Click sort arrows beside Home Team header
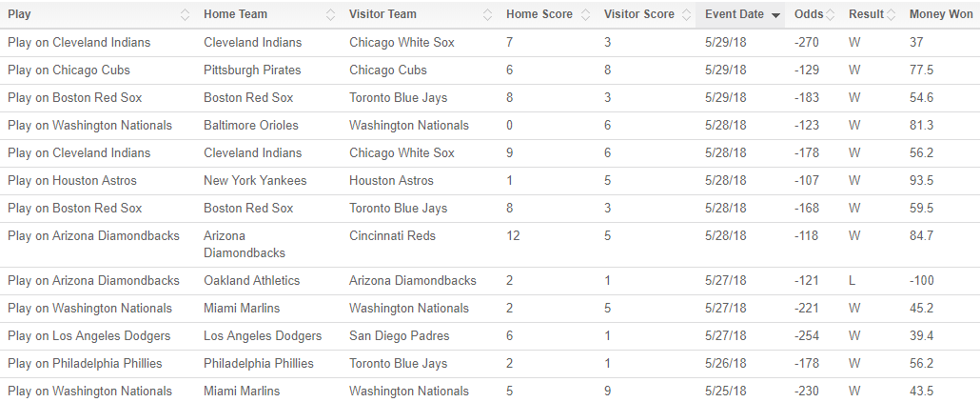This screenshot has height=402, width=980. click(330, 14)
